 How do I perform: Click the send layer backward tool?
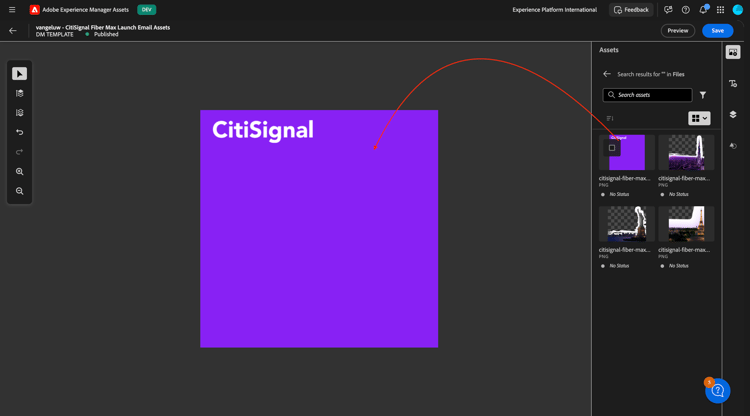pos(20,113)
